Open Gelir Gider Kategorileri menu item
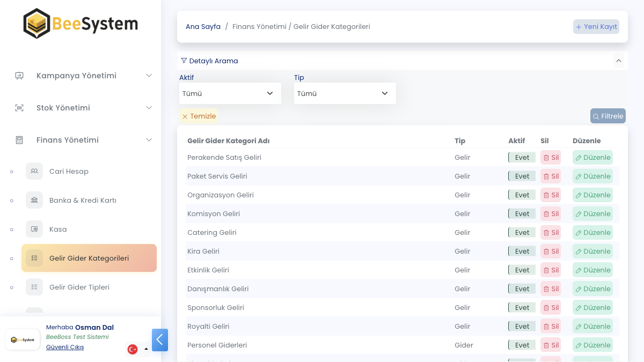Screen dimensions: 644x362 tap(89, 258)
